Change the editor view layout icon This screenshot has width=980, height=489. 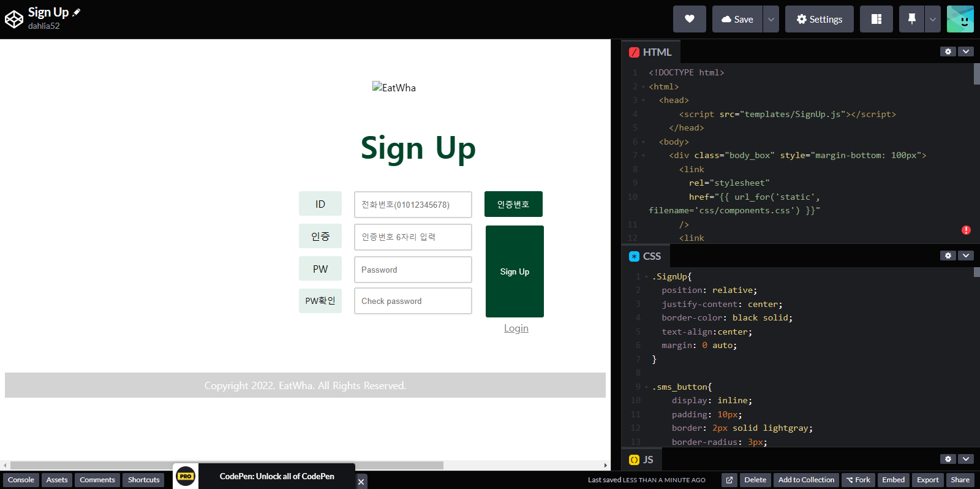click(x=876, y=19)
